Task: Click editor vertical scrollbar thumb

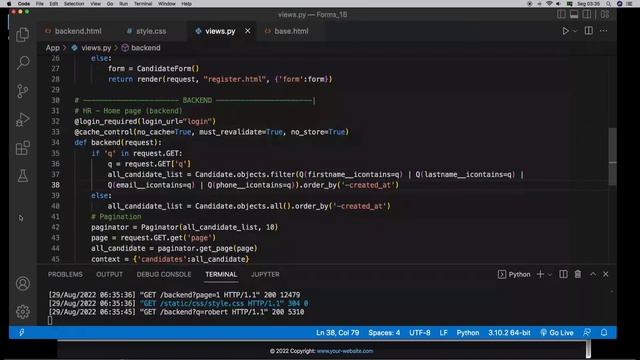Action: (612, 156)
